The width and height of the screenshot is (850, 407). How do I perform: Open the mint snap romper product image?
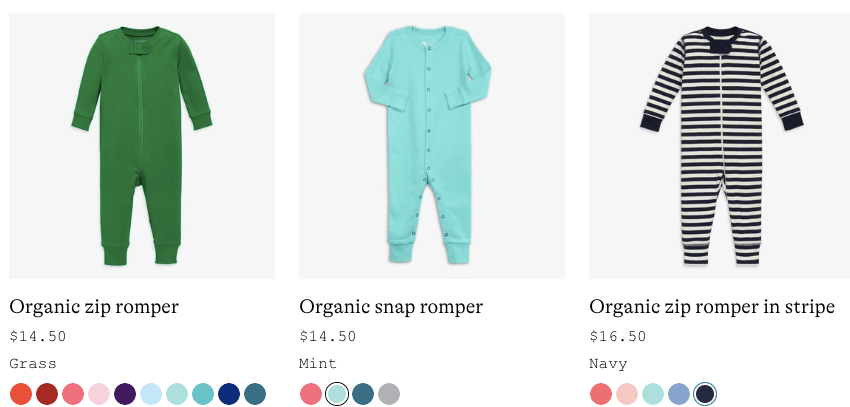pos(431,146)
